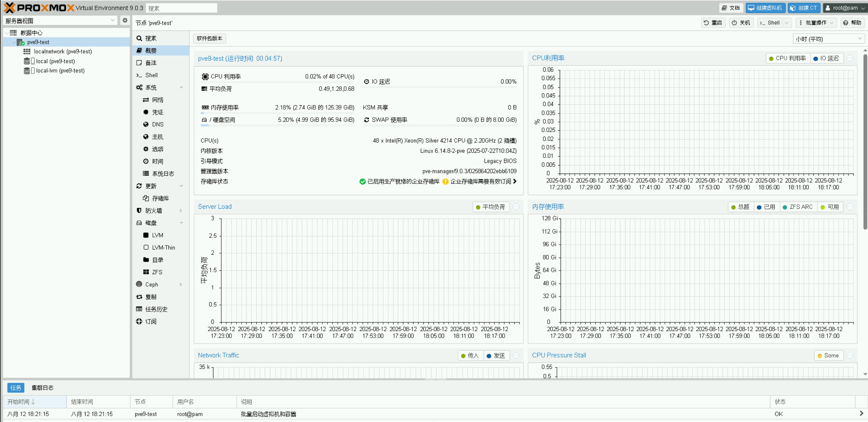Open server view settings gear
Image resolution: width=868 pixels, height=422 pixels.
pyautogui.click(x=125, y=21)
